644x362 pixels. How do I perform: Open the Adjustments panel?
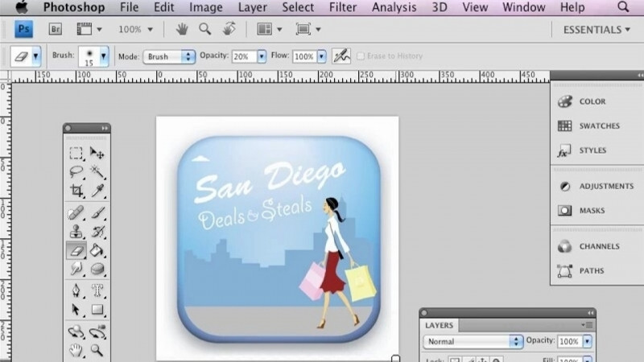(606, 187)
